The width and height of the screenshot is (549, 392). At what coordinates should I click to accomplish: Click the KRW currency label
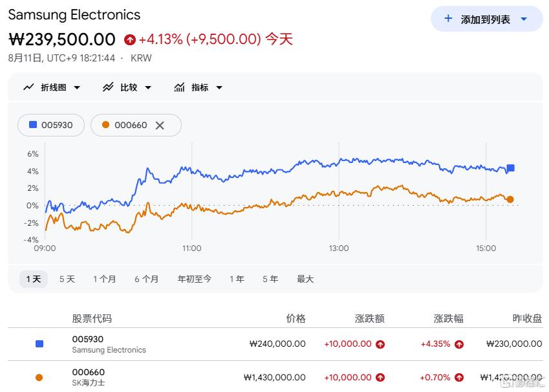click(141, 58)
